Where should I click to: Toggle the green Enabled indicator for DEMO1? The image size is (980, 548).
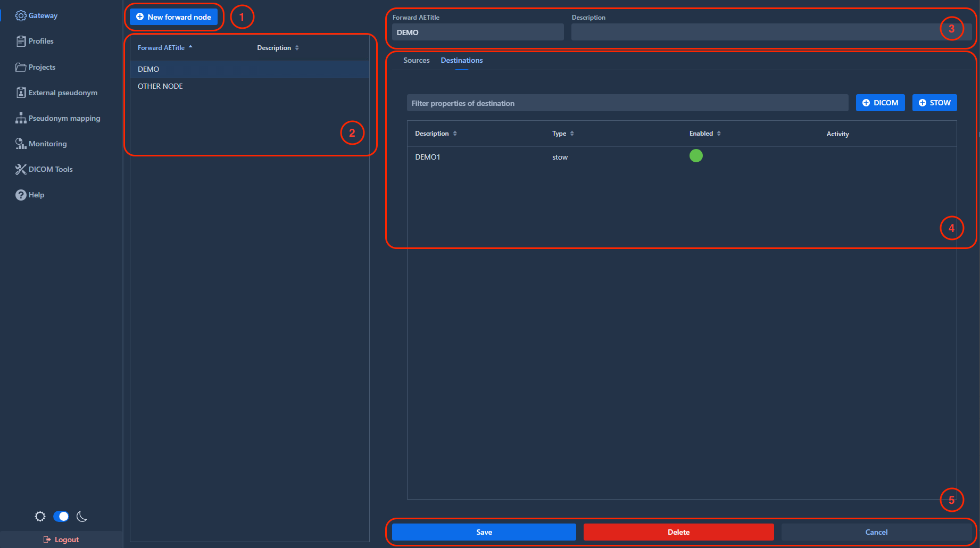pos(696,155)
